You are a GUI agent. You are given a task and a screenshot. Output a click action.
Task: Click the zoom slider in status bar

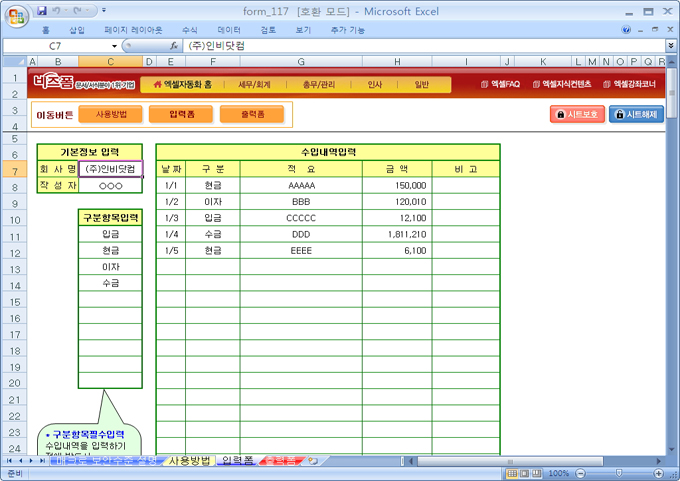click(x=617, y=473)
